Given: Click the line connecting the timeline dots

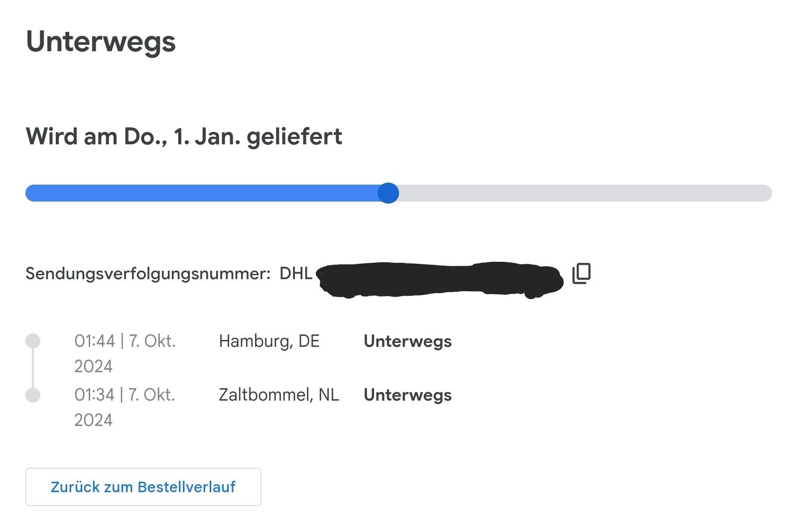Looking at the screenshot, I should [33, 368].
